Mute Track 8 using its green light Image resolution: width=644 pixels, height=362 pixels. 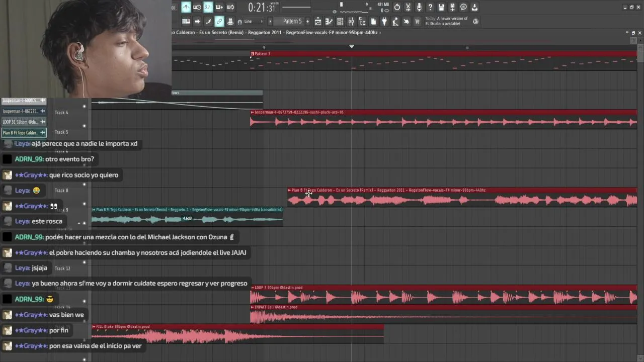84,204
